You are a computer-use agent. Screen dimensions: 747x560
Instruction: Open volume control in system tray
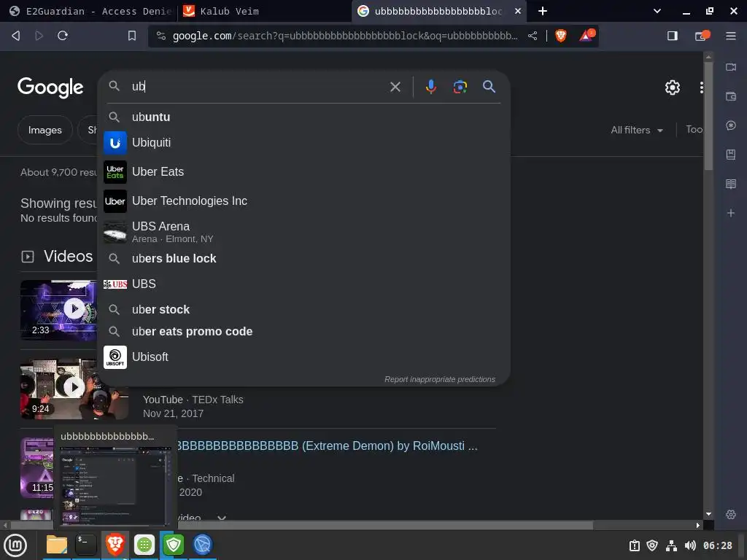(x=690, y=545)
